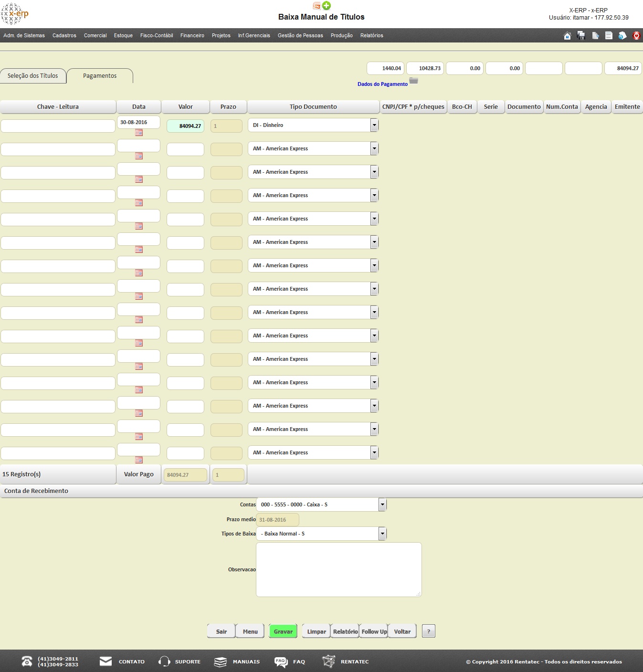Image resolution: width=643 pixels, height=672 pixels.
Task: Click the Menu button
Action: (250, 631)
